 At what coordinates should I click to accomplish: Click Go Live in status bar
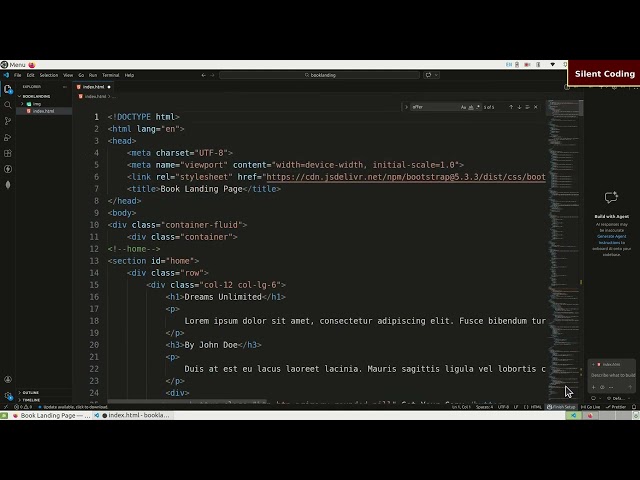(590, 407)
